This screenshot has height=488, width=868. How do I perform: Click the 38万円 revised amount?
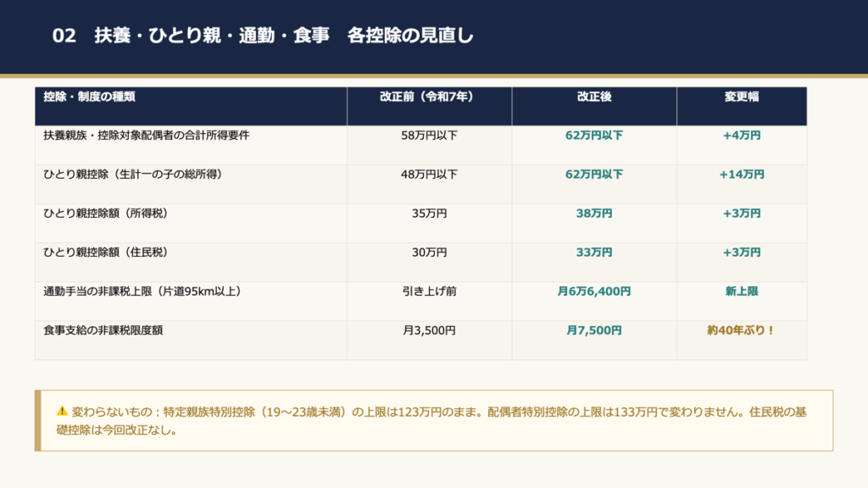tap(593, 213)
